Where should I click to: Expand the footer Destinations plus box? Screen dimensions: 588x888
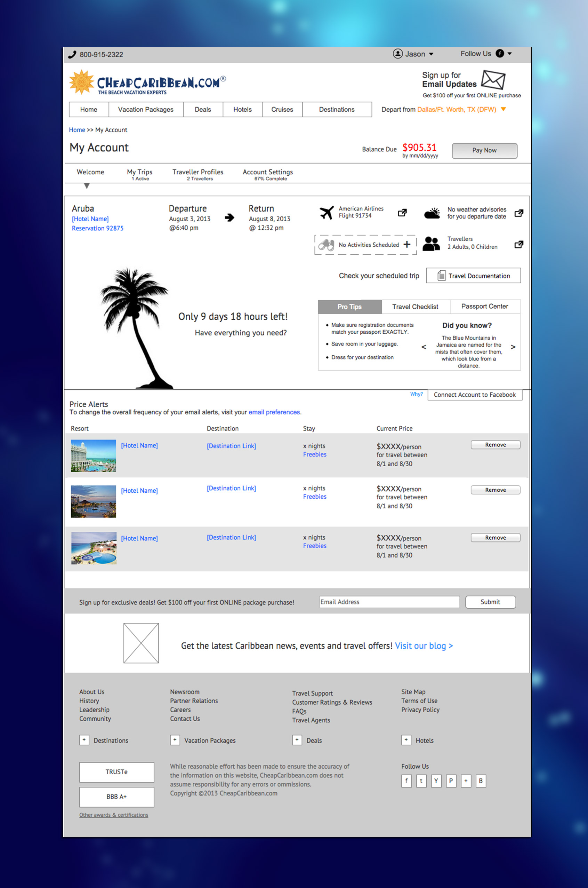coord(84,740)
